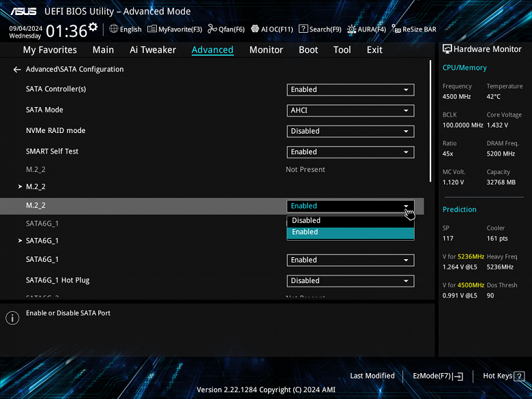Click the back arrow to the Advanced menu
532x399 pixels.
coord(17,70)
